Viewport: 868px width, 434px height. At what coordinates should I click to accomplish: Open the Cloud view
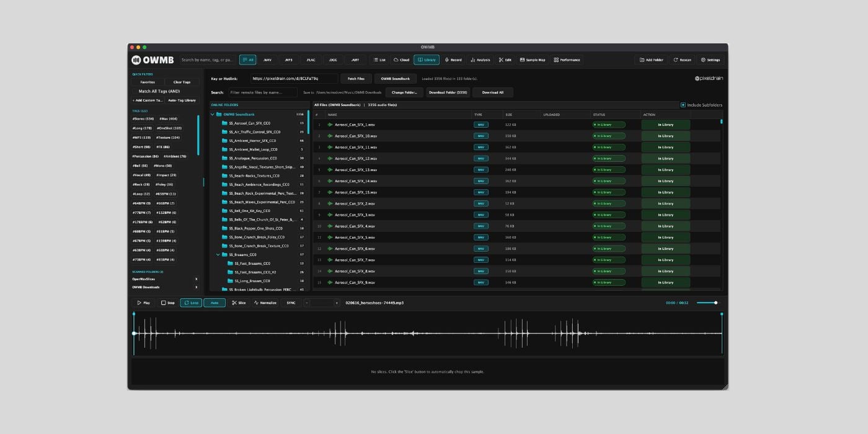tap(402, 60)
